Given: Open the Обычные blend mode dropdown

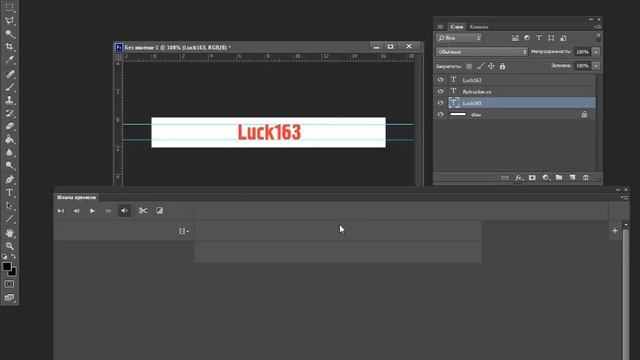Looking at the screenshot, I should point(482,52).
